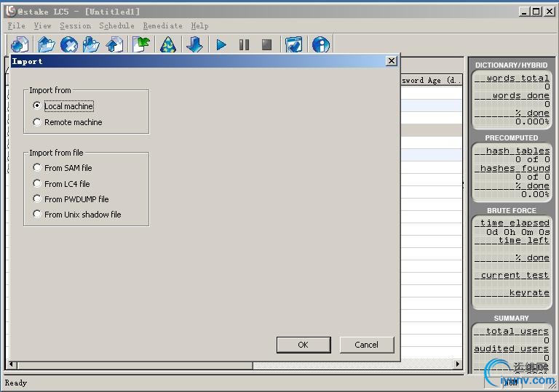Start auditing with the play icon
This screenshot has width=559, height=392.
[221, 45]
